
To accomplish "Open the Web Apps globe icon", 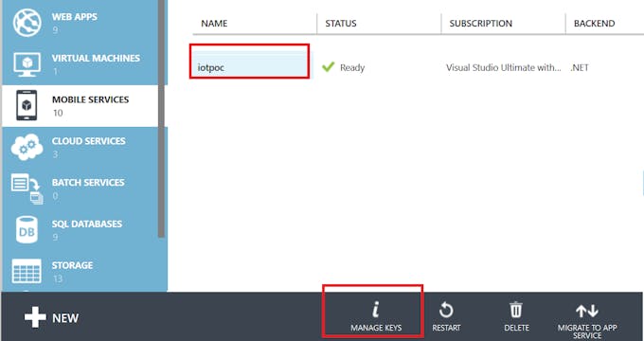I will tap(27, 23).
